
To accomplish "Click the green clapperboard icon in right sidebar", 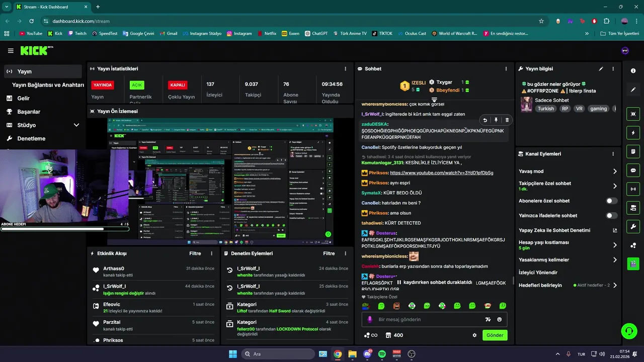I will point(633,263).
